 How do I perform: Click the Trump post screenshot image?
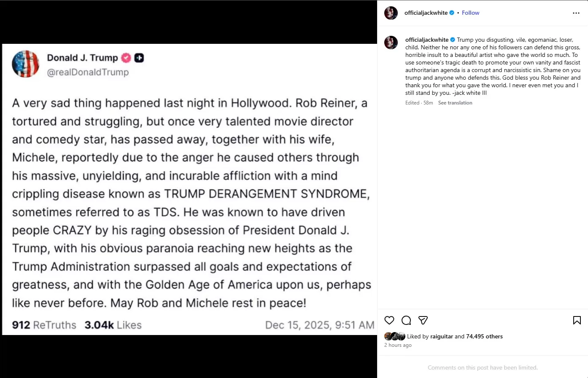pyautogui.click(x=189, y=190)
